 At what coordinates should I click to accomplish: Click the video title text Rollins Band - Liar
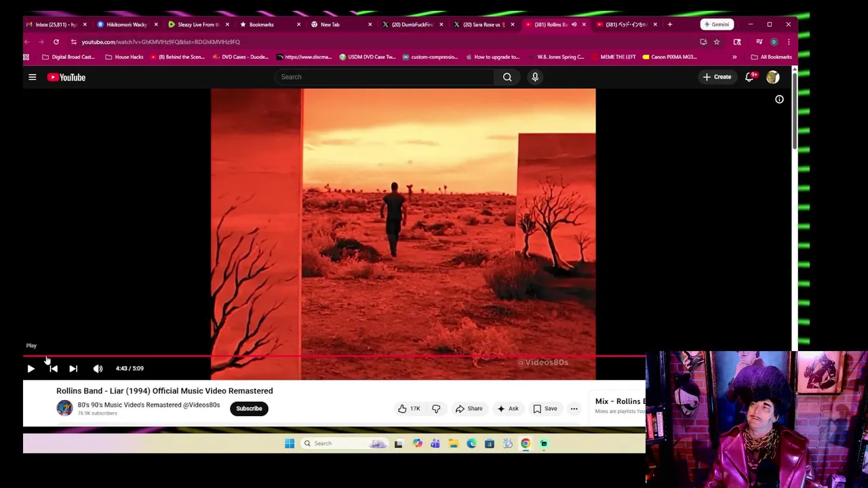coord(165,391)
